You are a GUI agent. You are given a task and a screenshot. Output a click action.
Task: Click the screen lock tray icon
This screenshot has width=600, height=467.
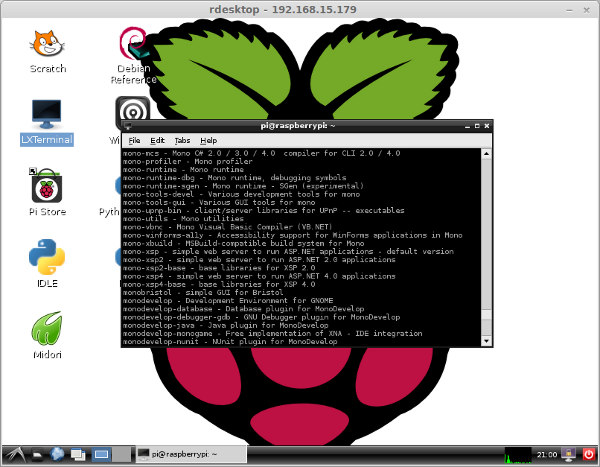[x=568, y=454]
